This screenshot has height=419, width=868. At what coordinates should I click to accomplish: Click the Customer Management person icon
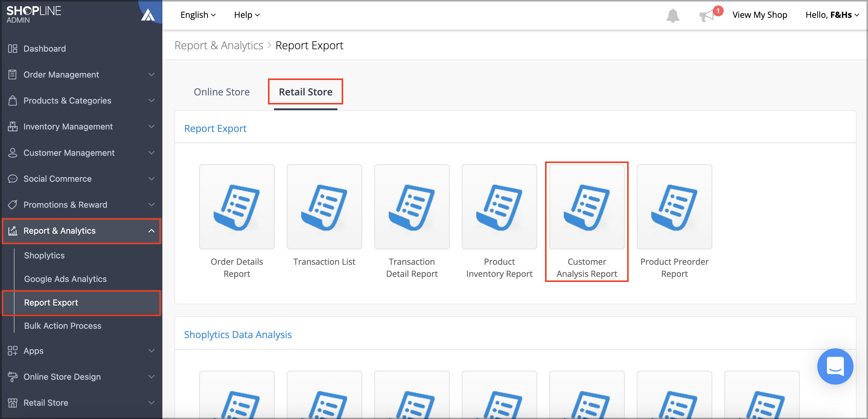point(12,153)
